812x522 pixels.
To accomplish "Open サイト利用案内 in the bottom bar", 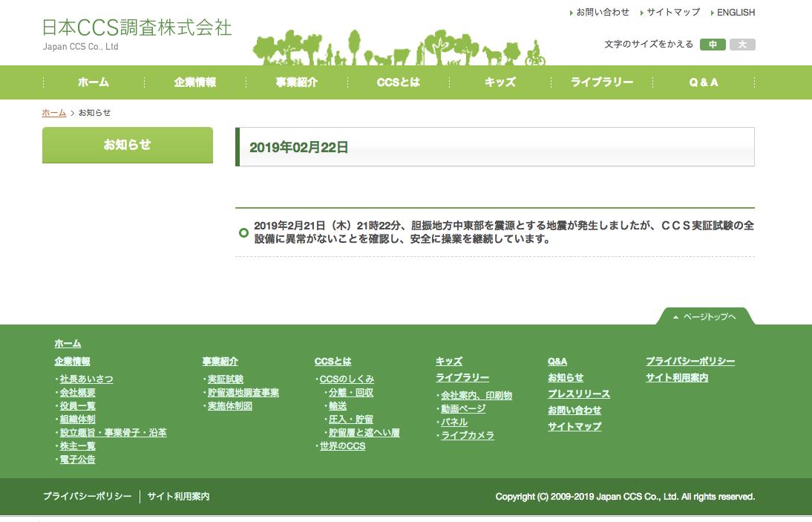I will click(178, 496).
